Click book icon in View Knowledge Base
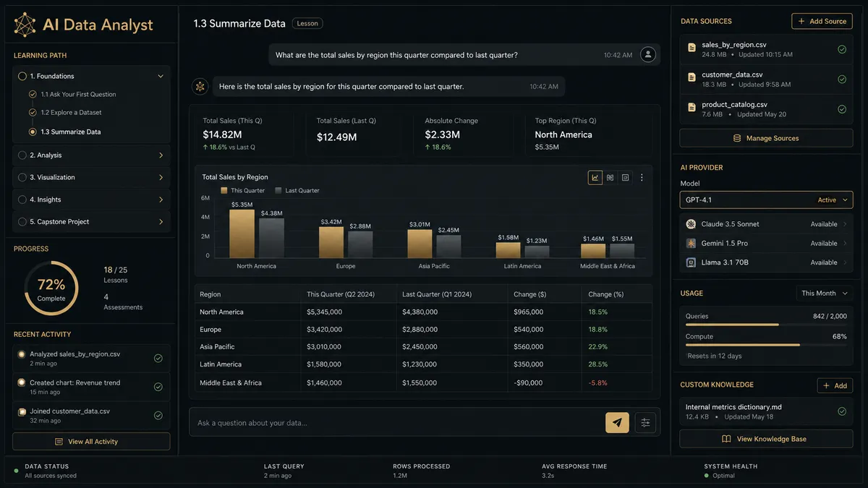 point(726,439)
